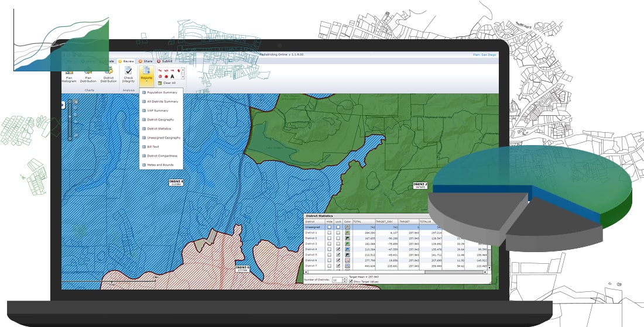This screenshot has width=644, height=327.
Task: Choose District Compactness report
Action: coord(160,156)
